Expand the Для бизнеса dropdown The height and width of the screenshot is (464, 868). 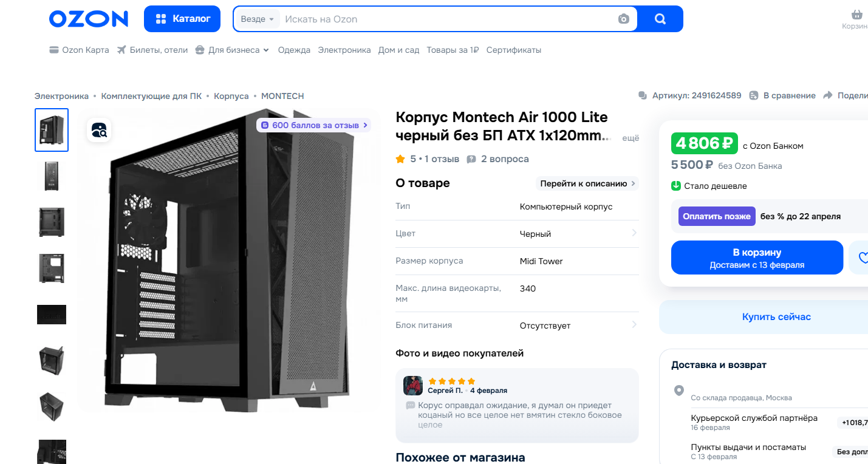[233, 50]
